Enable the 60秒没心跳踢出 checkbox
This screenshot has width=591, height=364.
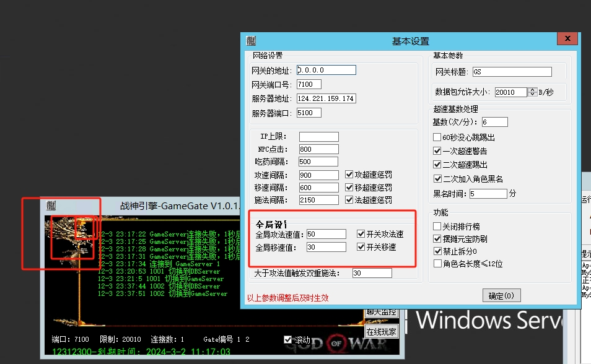437,137
